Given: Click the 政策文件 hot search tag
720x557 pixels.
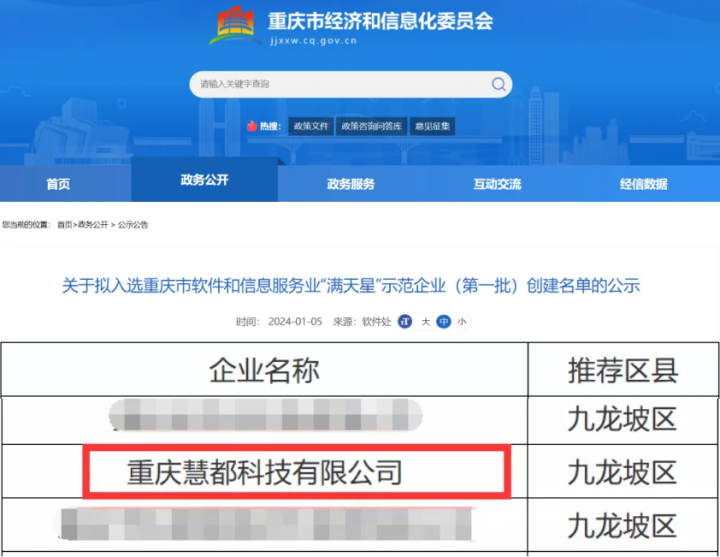Looking at the screenshot, I should pyautogui.click(x=310, y=127).
